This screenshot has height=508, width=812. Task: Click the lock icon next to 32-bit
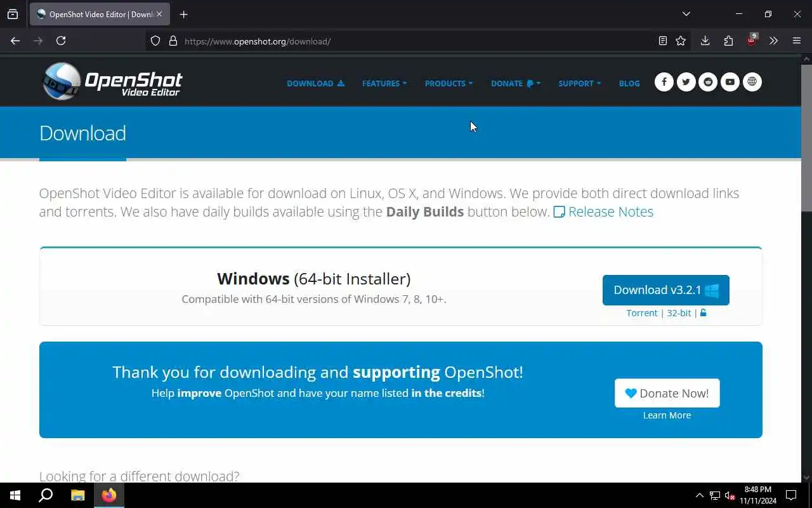coord(703,313)
